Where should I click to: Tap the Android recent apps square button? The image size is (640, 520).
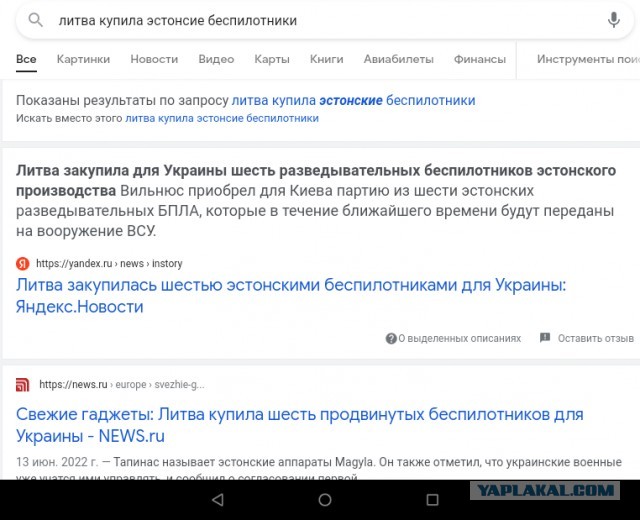tap(432, 500)
